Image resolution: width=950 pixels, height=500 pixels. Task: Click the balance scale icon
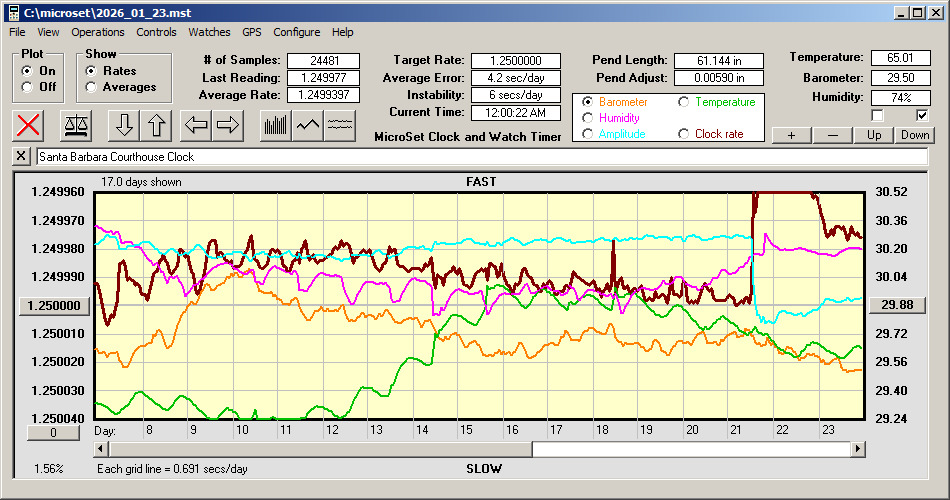(x=74, y=125)
